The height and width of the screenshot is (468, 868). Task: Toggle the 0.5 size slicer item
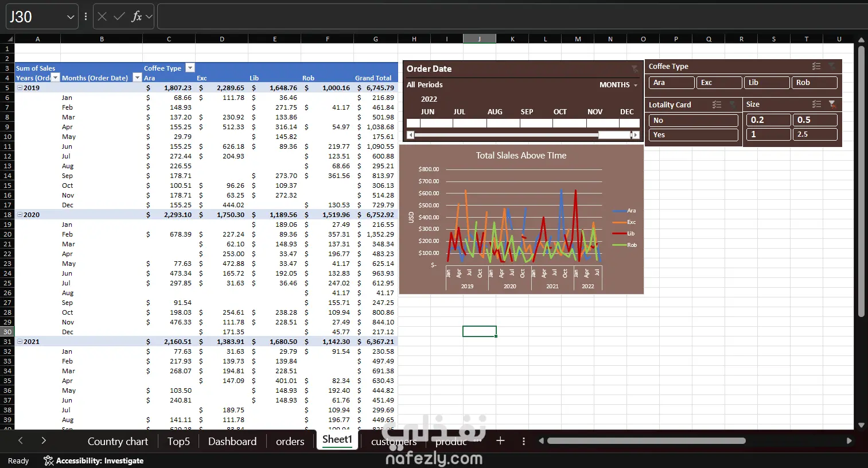[x=815, y=120]
